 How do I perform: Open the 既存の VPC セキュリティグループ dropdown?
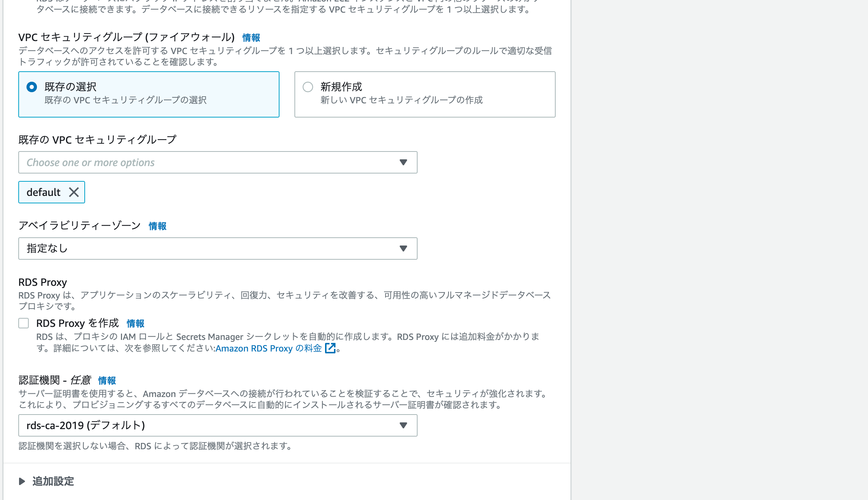click(218, 162)
